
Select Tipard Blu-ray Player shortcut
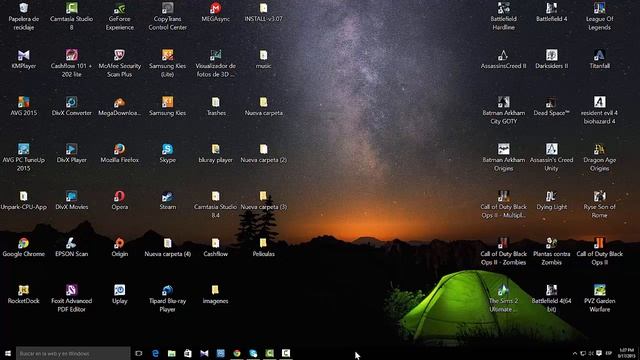point(167,298)
